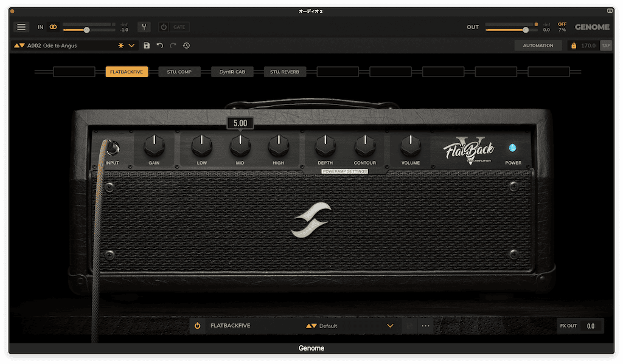Click the input level value -1.0
Image resolution: width=623 pixels, height=364 pixels.
click(x=124, y=30)
